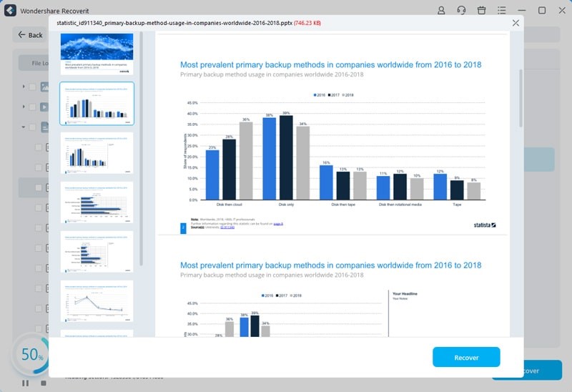Click the Recover button in preview dialog
Image resolution: width=572 pixels, height=392 pixels.
(466, 357)
